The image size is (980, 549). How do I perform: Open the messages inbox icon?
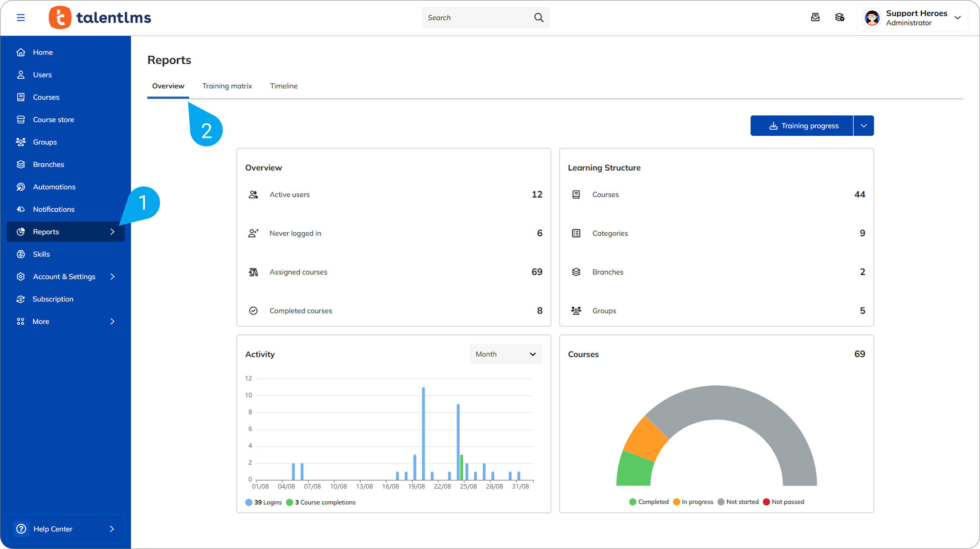pyautogui.click(x=815, y=17)
